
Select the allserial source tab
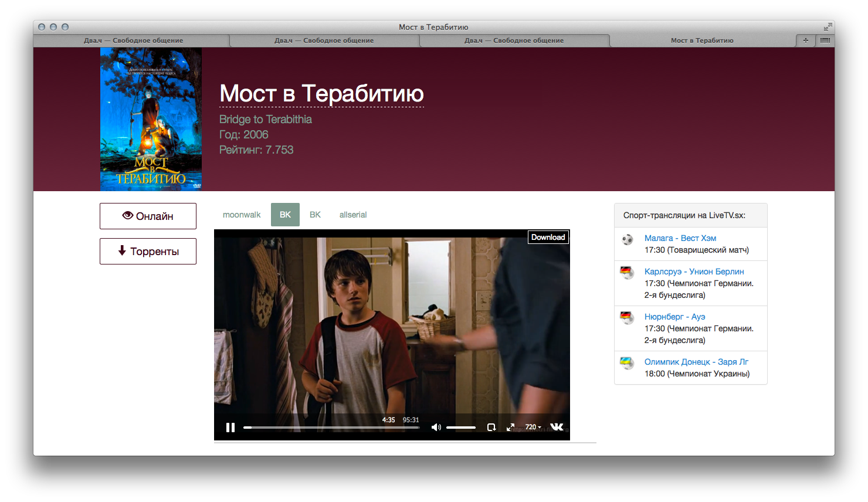pos(353,215)
